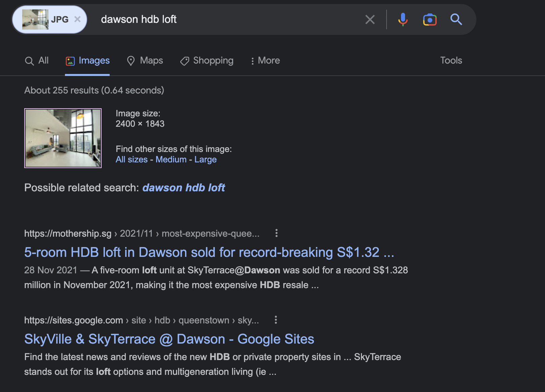Screen dimensions: 545x392
Task: Open the uploaded loft image thumbnail
Action: pyautogui.click(x=63, y=138)
